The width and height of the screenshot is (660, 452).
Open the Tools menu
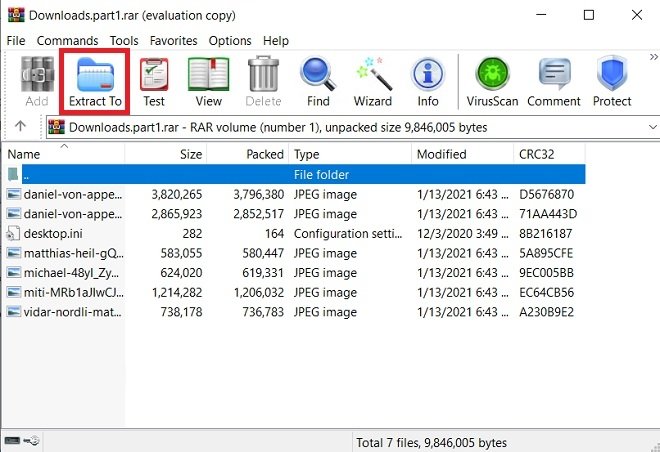coord(124,41)
